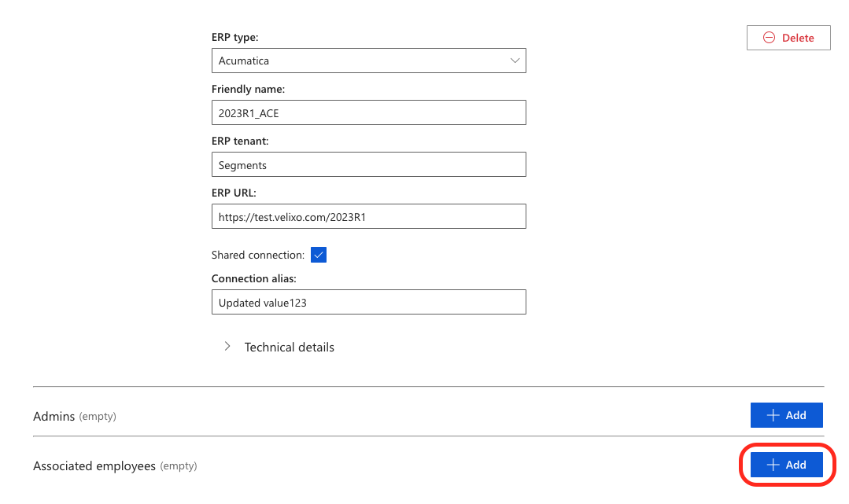849x504 pixels.
Task: Click the plus icon for Associated employees
Action: [x=773, y=465]
